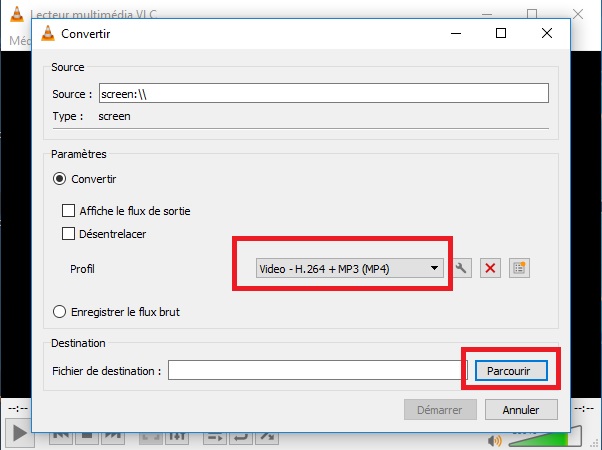Click the Démarrer button

click(440, 410)
